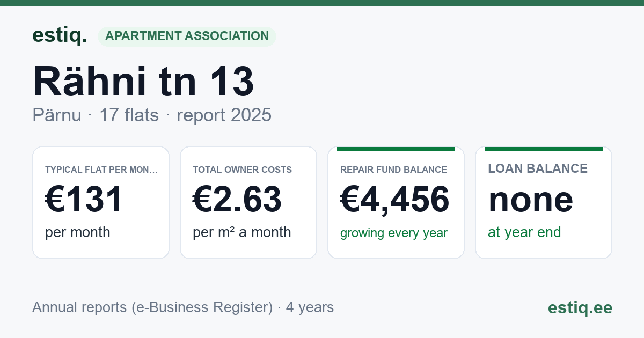644x338 pixels.
Task: Click the €2.63 value
Action: pos(237,200)
